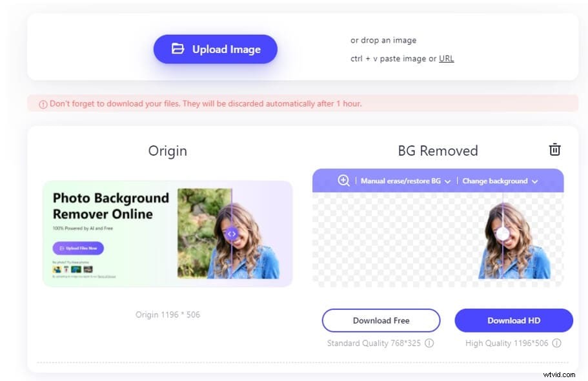Click the Download Free button
This screenshot has width=588, height=381.
click(x=381, y=320)
